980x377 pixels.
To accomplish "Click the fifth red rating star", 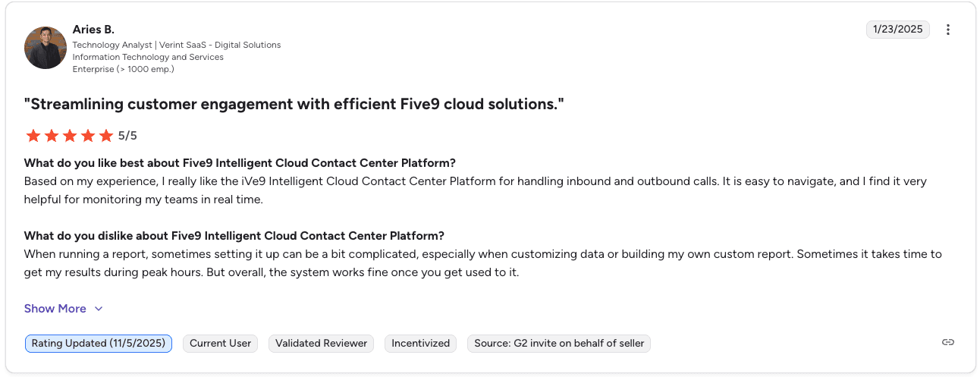I will click(x=106, y=136).
